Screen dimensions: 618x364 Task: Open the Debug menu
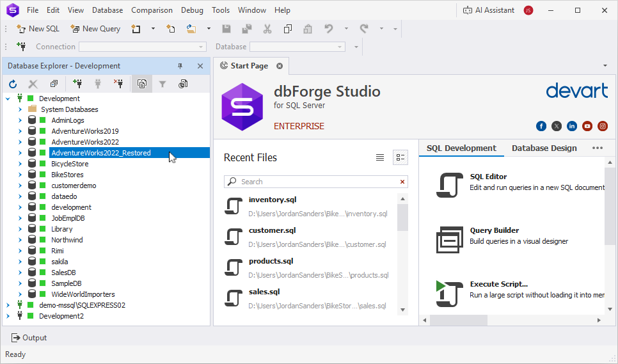click(192, 10)
